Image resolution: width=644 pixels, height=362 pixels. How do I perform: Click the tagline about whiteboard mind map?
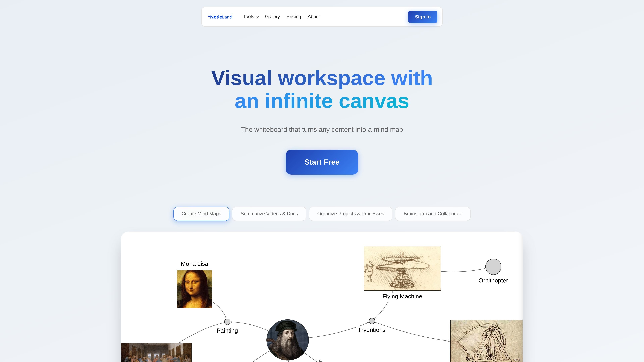[322, 129]
